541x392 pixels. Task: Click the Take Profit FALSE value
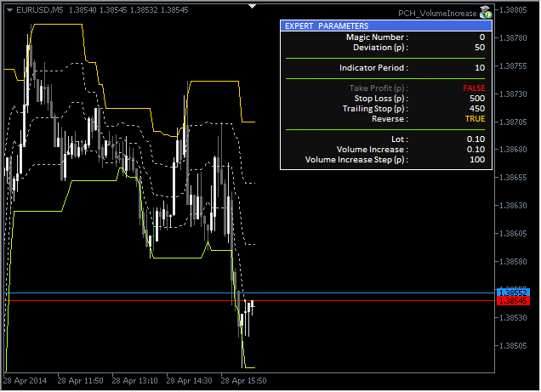coord(474,88)
